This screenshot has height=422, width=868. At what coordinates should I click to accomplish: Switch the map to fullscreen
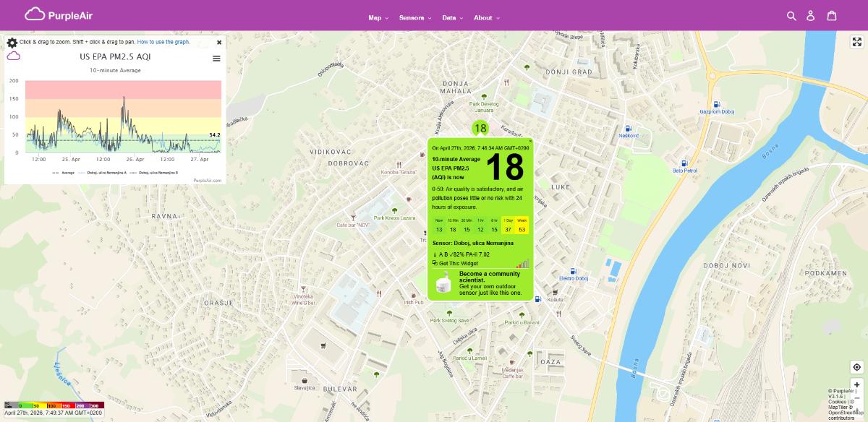click(856, 42)
